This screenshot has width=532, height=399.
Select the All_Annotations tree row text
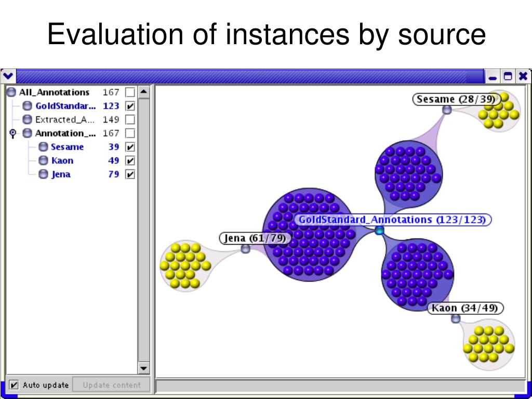[54, 92]
